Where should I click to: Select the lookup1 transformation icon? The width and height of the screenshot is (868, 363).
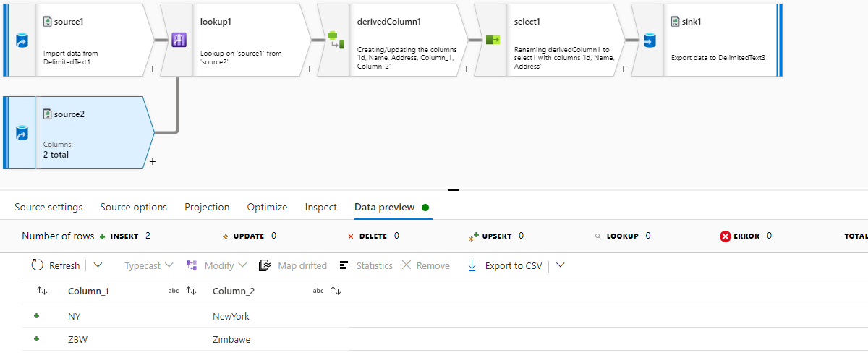tap(179, 40)
